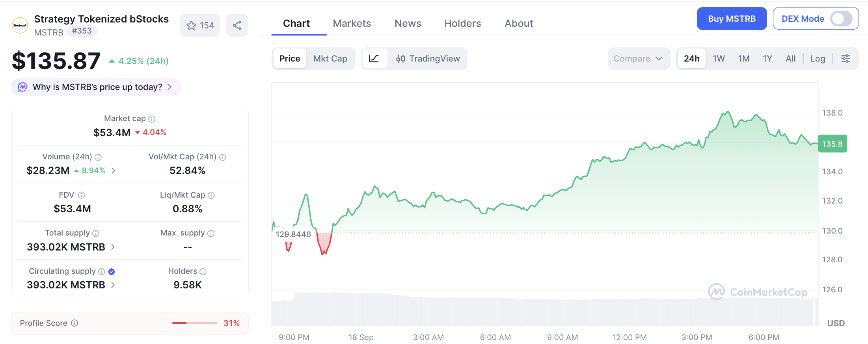This screenshot has height=344, width=868.
Task: Click Circulating supply verified badge
Action: pyautogui.click(x=112, y=271)
